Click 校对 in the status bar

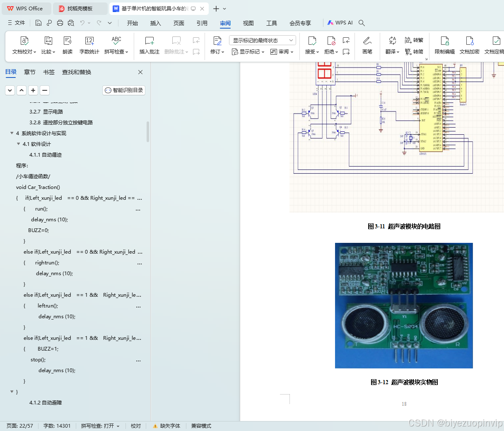(136, 426)
